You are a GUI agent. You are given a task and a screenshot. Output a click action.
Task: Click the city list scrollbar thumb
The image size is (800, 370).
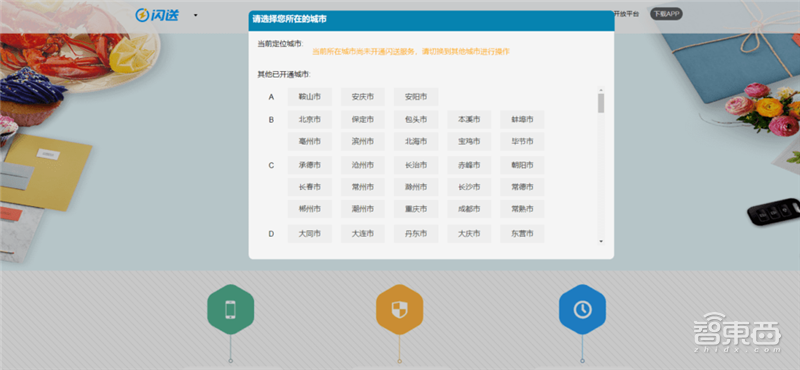[x=601, y=103]
